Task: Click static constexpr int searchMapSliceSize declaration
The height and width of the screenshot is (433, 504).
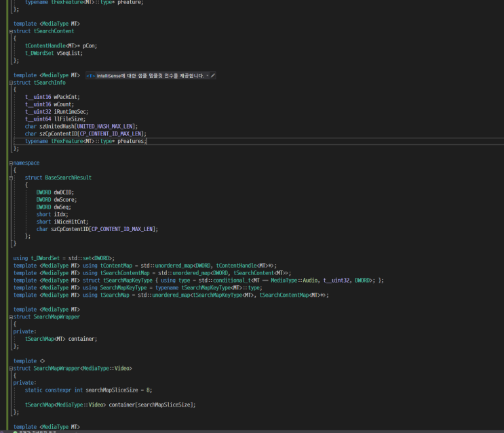Action: 88,390
